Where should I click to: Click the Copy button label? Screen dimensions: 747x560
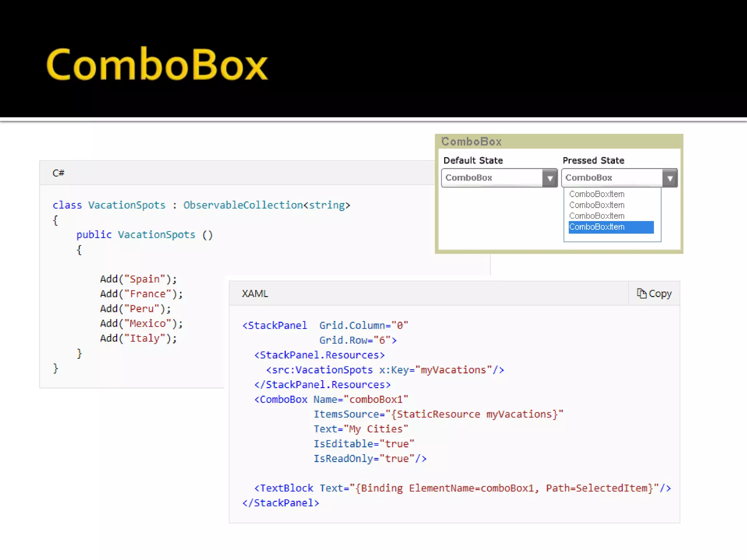pyautogui.click(x=660, y=293)
